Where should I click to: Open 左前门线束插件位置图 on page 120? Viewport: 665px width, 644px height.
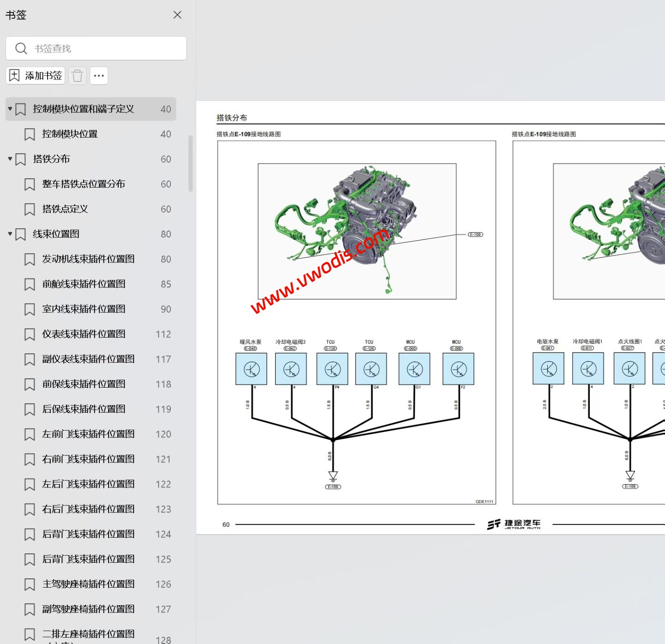88,434
